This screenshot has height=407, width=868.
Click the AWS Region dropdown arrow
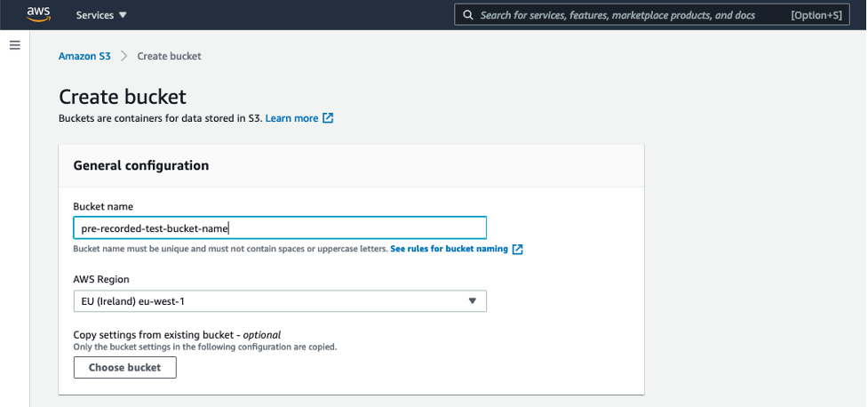point(473,301)
